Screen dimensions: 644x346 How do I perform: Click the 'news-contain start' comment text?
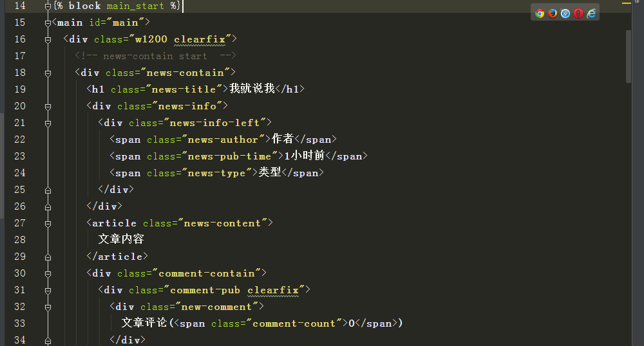pyautogui.click(x=155, y=56)
